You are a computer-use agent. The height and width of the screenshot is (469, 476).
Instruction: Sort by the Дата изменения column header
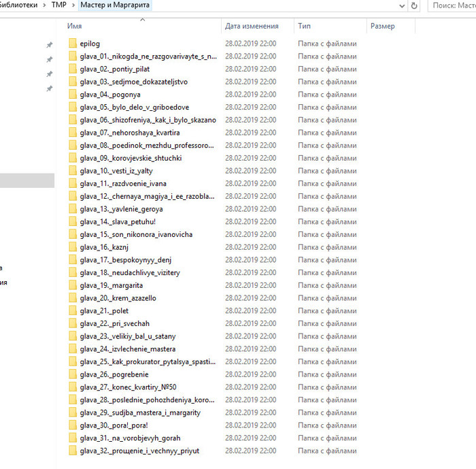(x=252, y=27)
